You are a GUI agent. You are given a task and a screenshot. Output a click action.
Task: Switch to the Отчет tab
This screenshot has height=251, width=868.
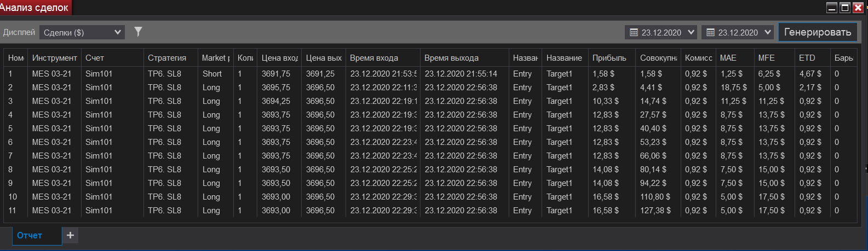pos(30,236)
